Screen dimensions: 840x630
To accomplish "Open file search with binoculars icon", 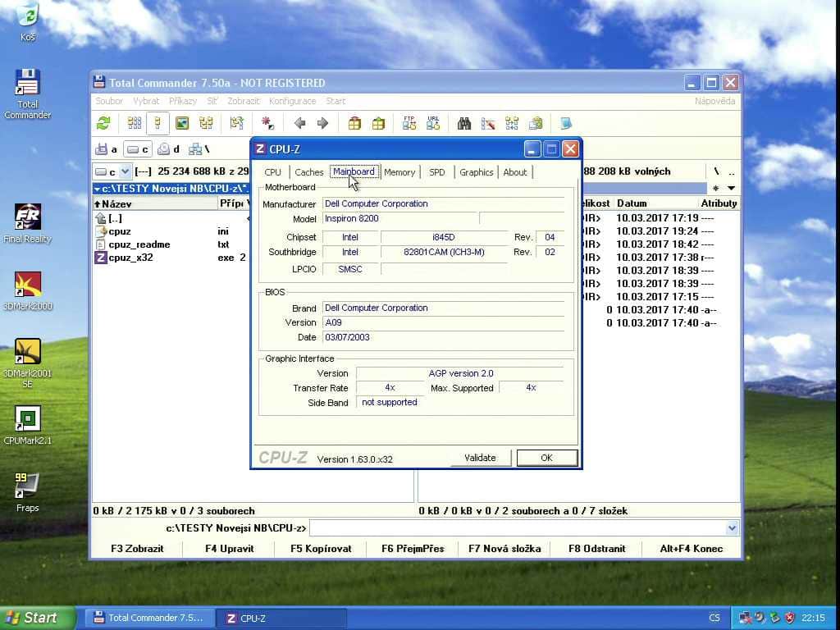I will [x=464, y=124].
